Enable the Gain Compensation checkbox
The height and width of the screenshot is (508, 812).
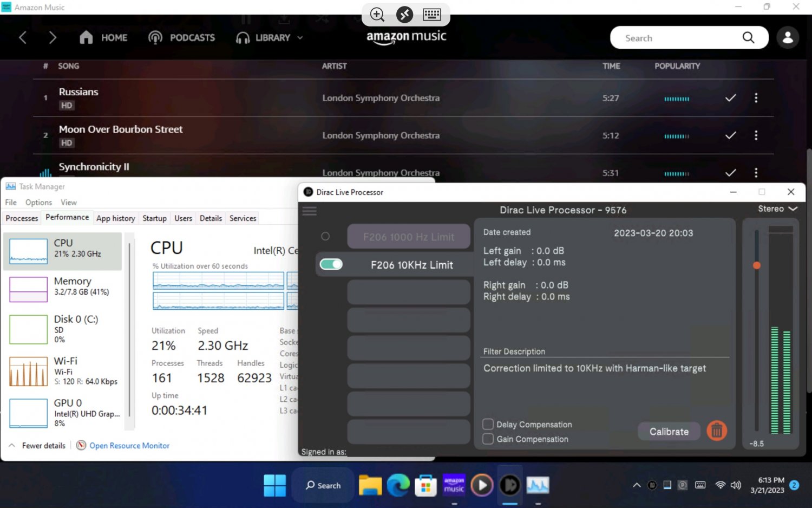coord(488,439)
